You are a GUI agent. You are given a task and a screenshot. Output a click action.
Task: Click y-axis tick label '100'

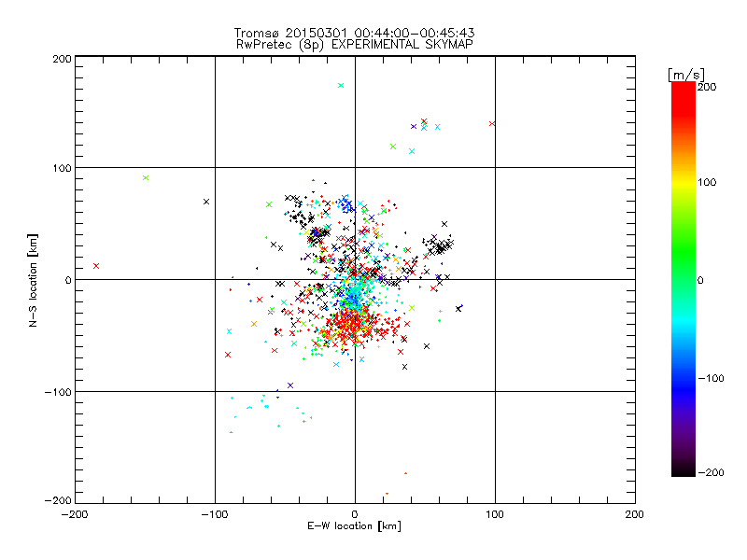[x=62, y=169]
